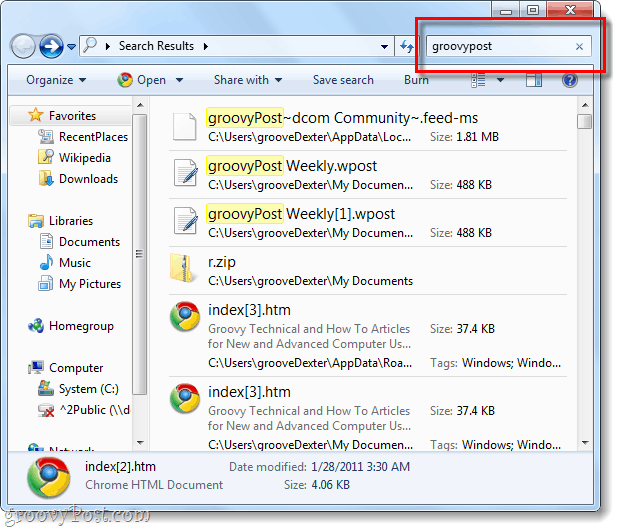The width and height of the screenshot is (621, 532).
Task: Click the Libraries folder icon
Action: (x=36, y=221)
